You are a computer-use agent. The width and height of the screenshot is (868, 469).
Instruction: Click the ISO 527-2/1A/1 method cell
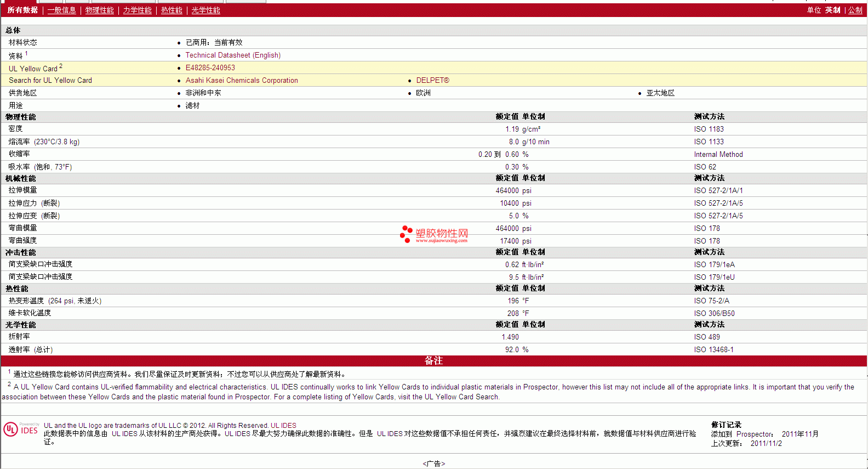[718, 191]
